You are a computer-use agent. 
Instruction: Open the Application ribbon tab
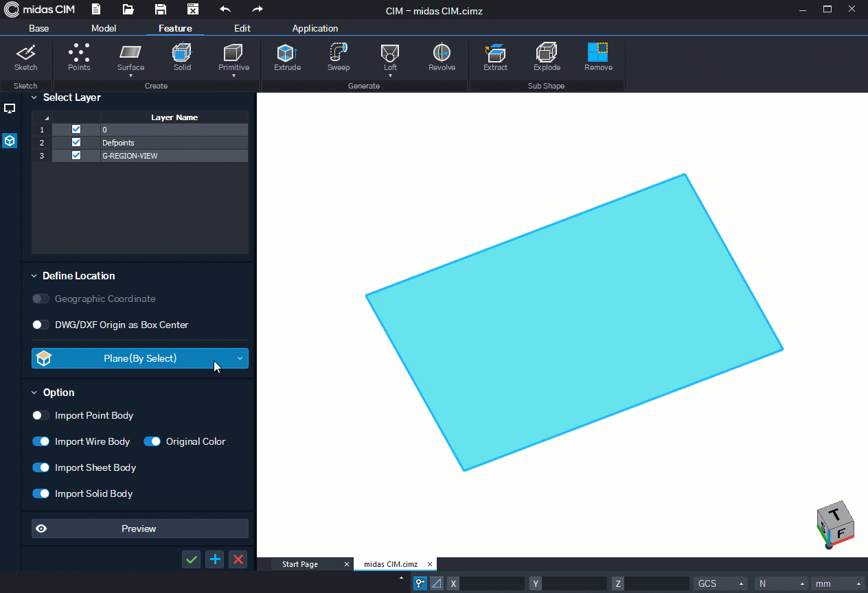pos(315,28)
